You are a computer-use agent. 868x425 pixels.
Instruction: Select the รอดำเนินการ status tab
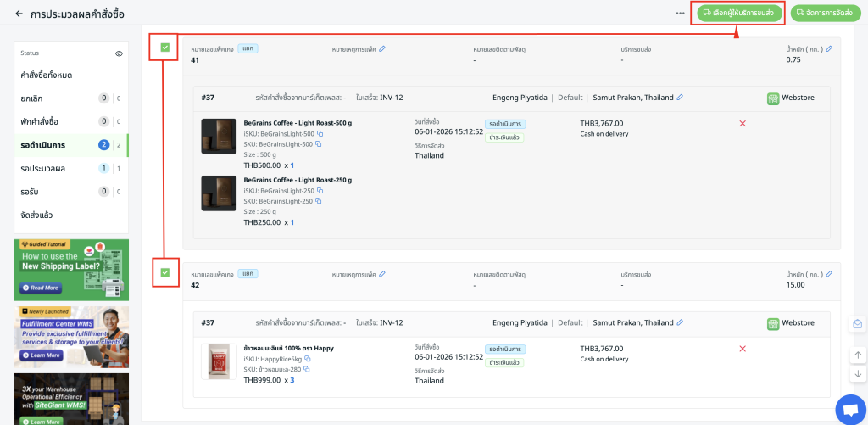pyautogui.click(x=43, y=145)
